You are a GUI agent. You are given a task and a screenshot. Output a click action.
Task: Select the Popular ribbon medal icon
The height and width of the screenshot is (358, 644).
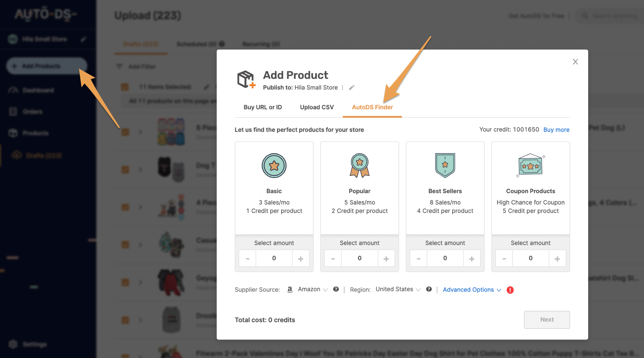(360, 165)
